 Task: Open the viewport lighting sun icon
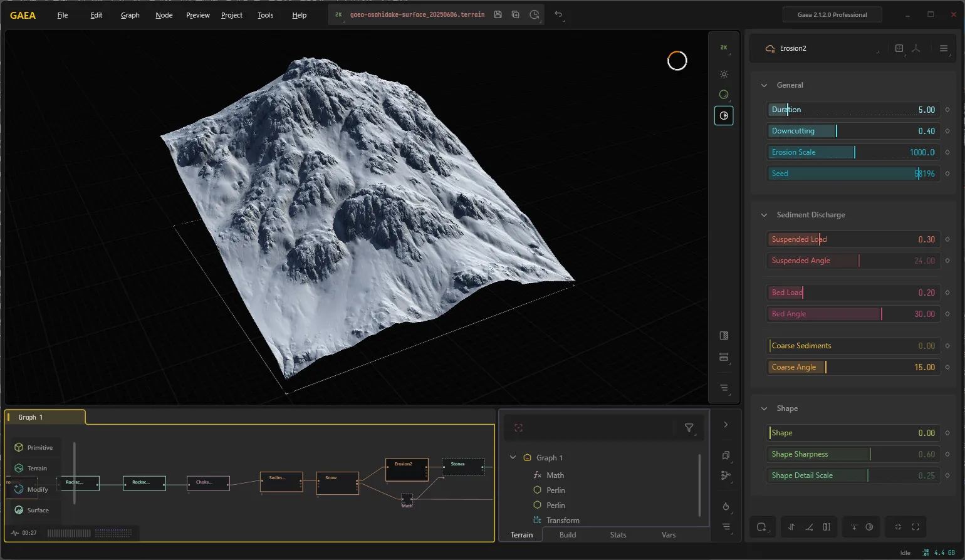click(724, 74)
